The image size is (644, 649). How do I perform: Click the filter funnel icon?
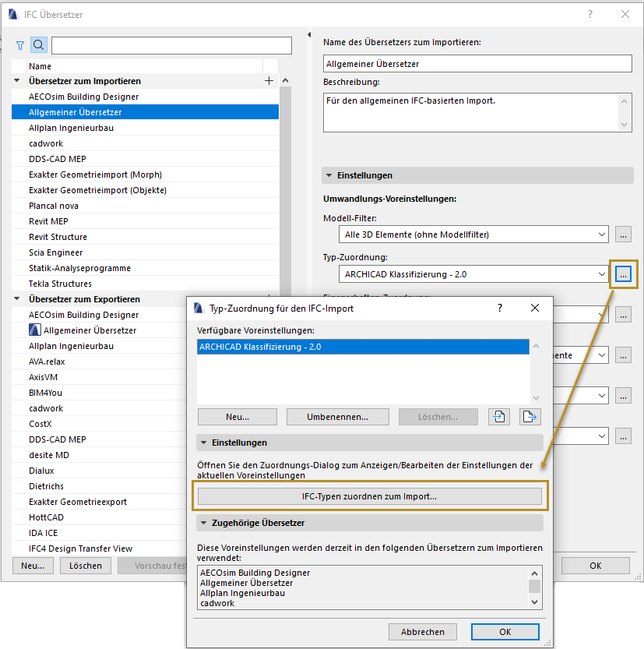tap(19, 45)
